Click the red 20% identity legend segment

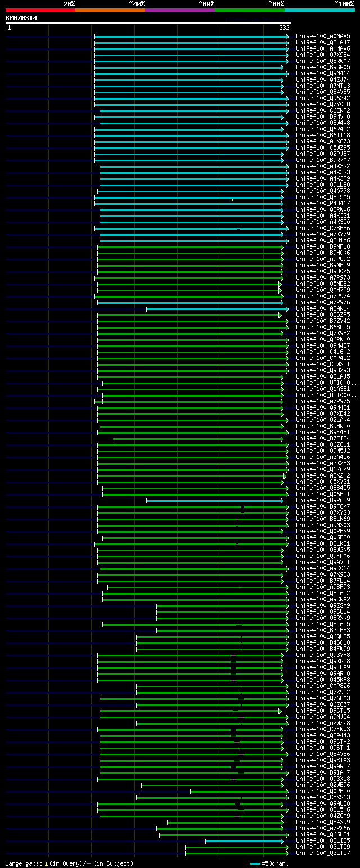[40, 10]
